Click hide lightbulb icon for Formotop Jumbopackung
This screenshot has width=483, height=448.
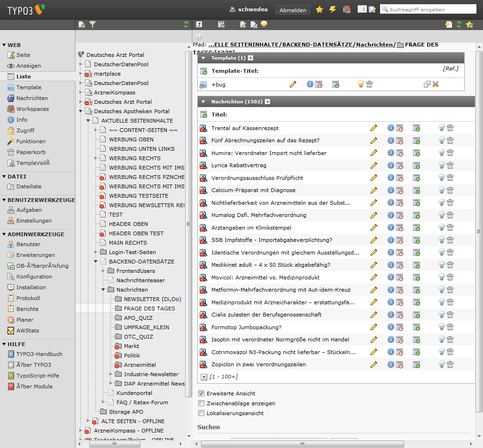[x=441, y=327]
